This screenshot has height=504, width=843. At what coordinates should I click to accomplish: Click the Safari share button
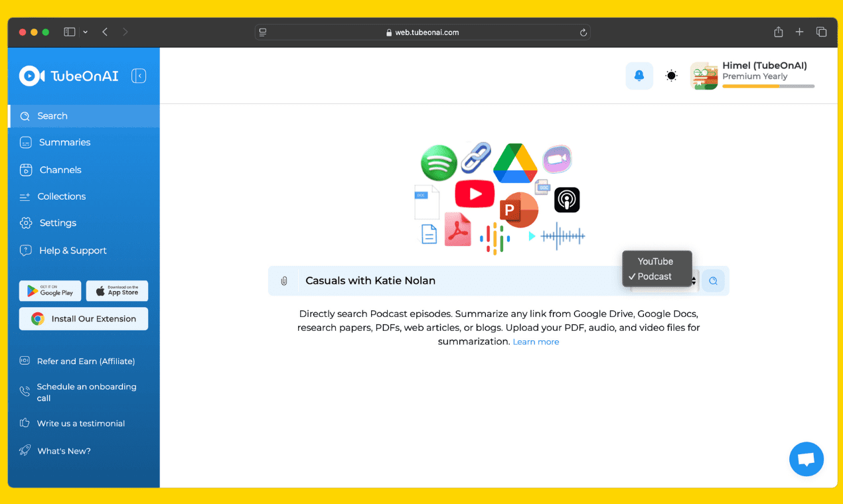[x=779, y=32]
